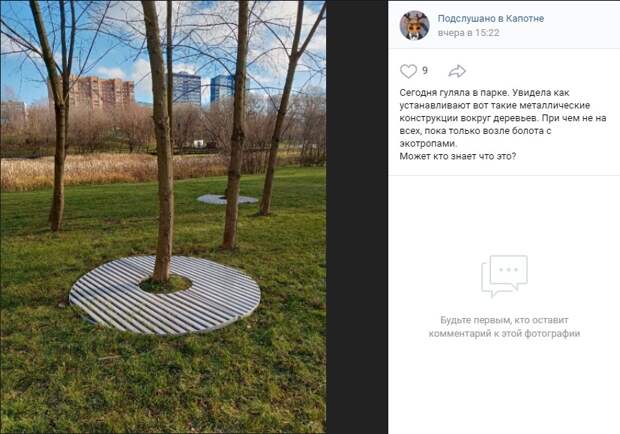Screen dimensions: 620x434
Task: Share the photo using the arrow icon
Action: coord(457,71)
